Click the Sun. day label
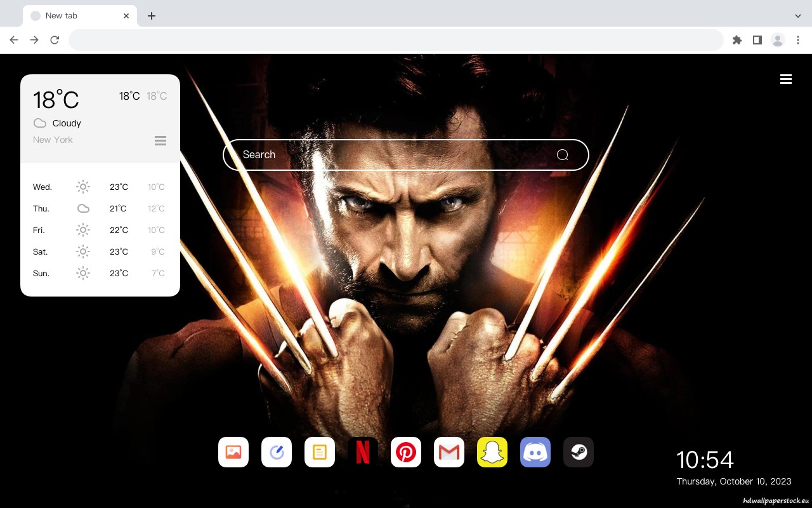The image size is (812, 508). (x=41, y=273)
